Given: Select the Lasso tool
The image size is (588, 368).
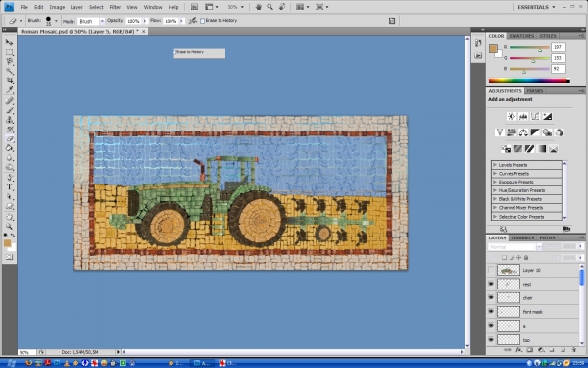Looking at the screenshot, I should [x=9, y=61].
